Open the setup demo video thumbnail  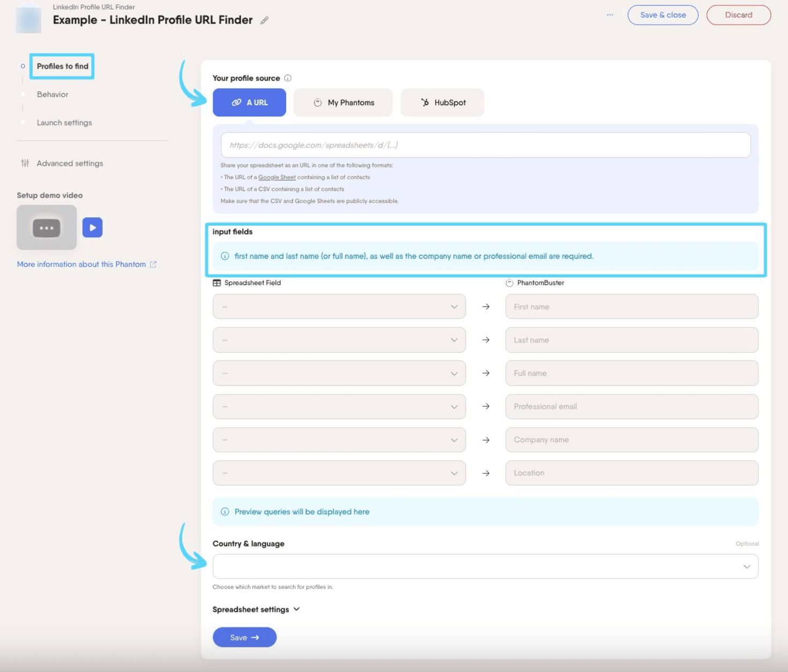click(x=47, y=228)
